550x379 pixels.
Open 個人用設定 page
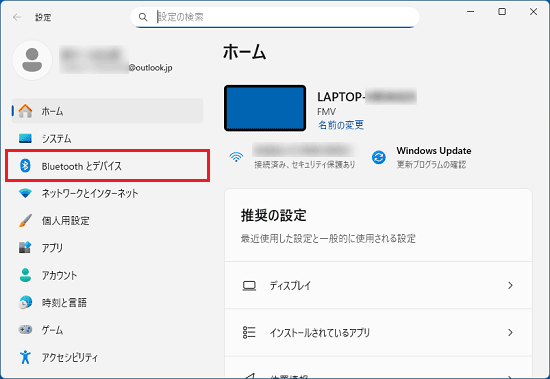tap(107, 220)
